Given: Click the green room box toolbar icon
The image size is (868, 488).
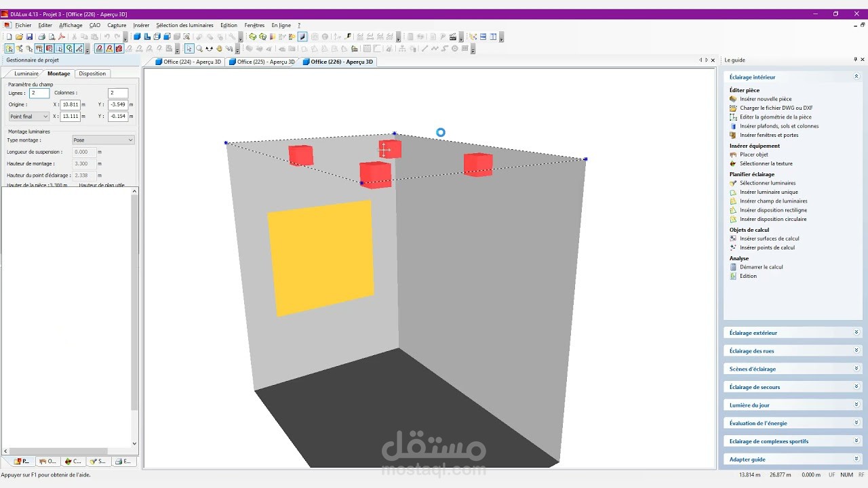Looking at the screenshot, I should [x=252, y=37].
